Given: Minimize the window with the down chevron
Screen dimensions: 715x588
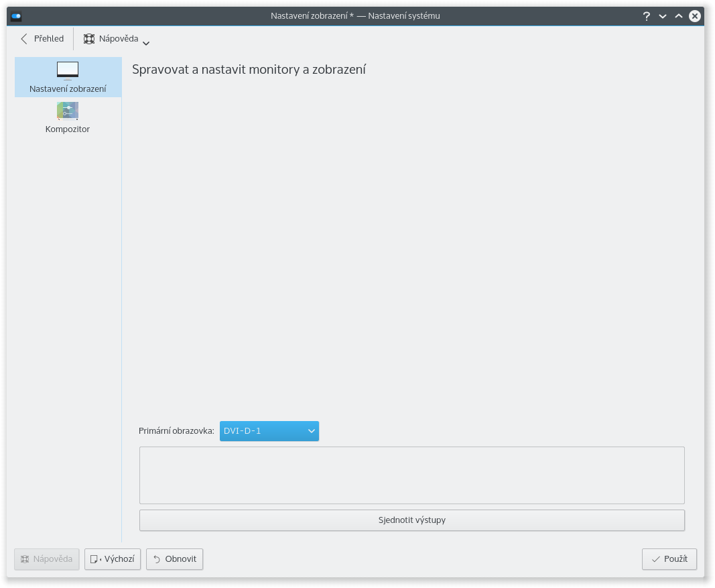Looking at the screenshot, I should 663,16.
